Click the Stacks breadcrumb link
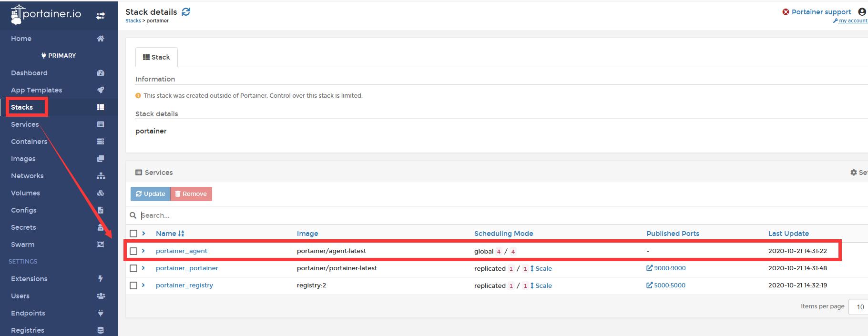The image size is (868, 336). [133, 20]
